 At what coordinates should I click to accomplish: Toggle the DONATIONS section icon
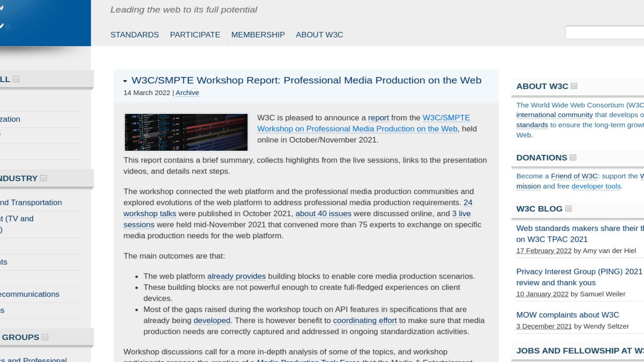[x=573, y=158]
